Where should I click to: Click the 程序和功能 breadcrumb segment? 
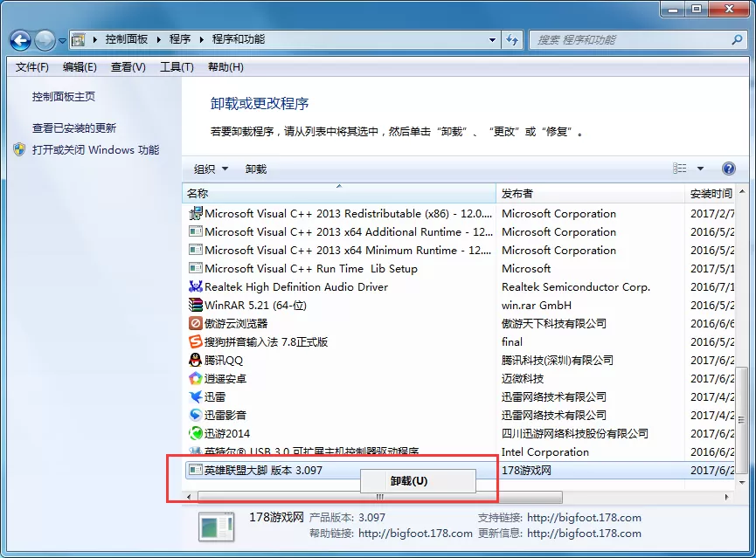click(x=239, y=39)
